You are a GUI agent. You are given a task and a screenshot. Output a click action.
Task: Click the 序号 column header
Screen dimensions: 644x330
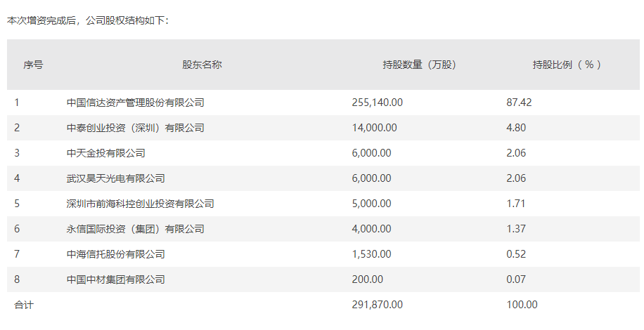(33, 65)
